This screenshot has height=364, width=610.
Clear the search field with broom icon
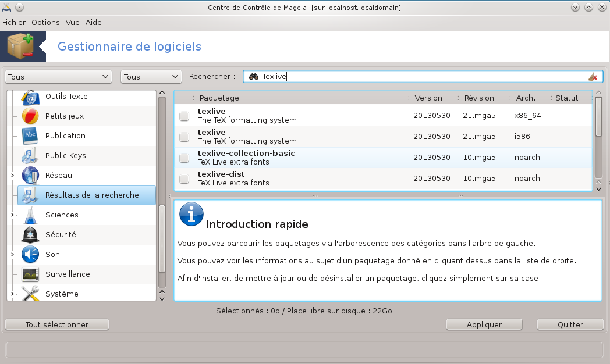593,77
